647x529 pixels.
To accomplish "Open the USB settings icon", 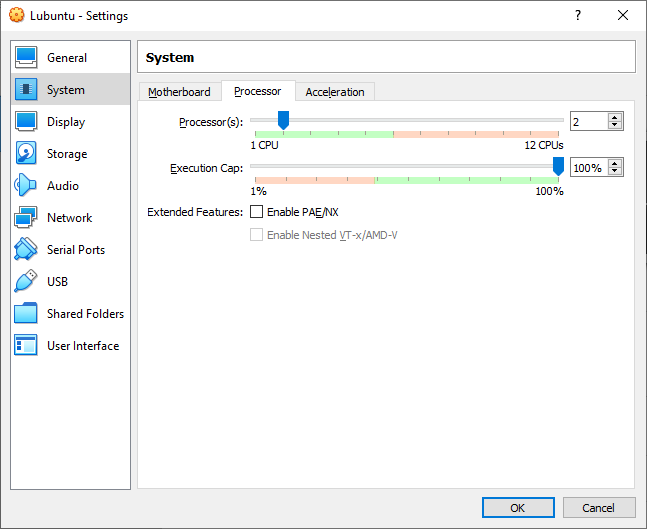I will 26,282.
